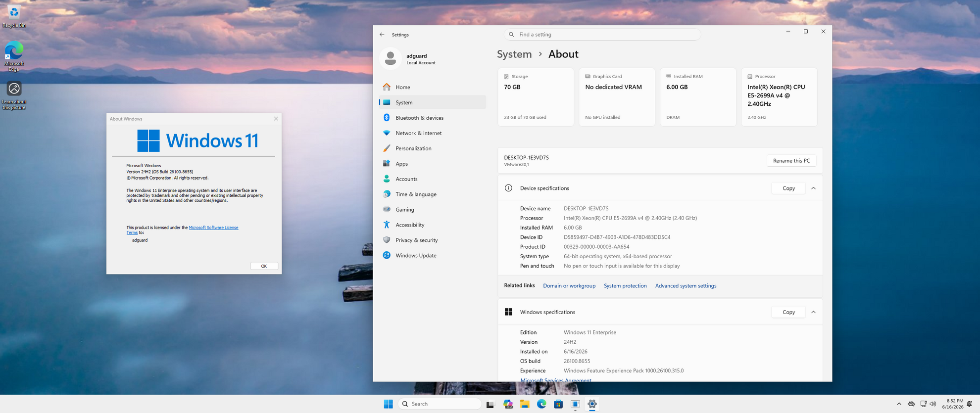Open network status tray icon
The height and width of the screenshot is (413, 980).
(923, 404)
